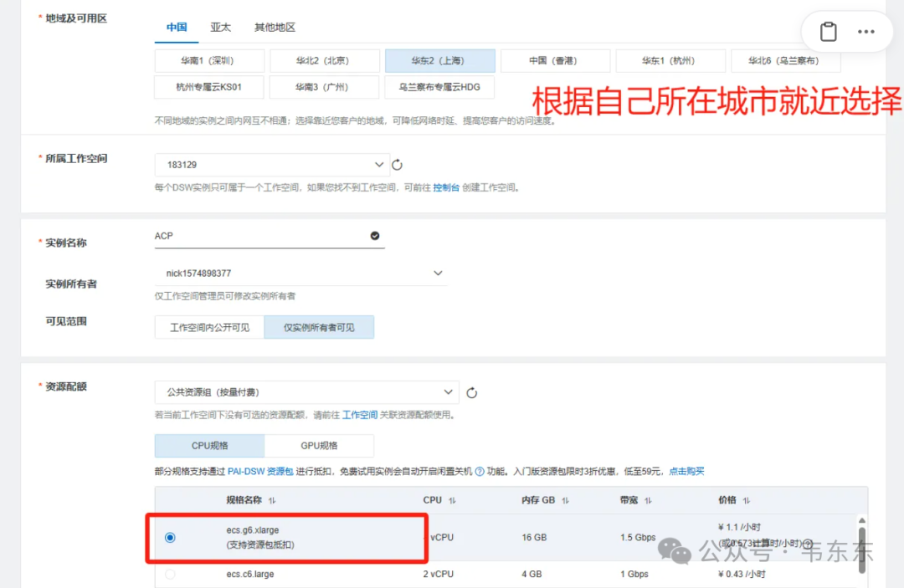Sort by 带宽 column
904x588 pixels.
(x=648, y=500)
